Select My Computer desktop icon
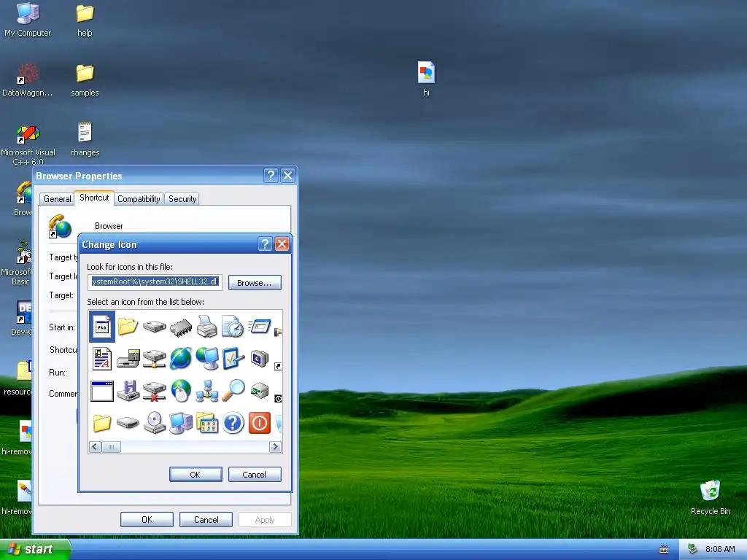Screen dimensions: 747x560 click(28, 20)
